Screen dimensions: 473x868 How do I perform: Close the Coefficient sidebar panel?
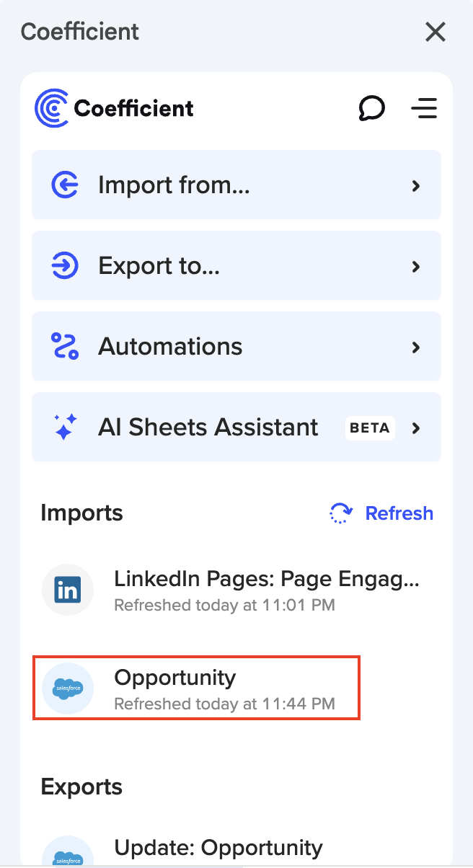436,32
